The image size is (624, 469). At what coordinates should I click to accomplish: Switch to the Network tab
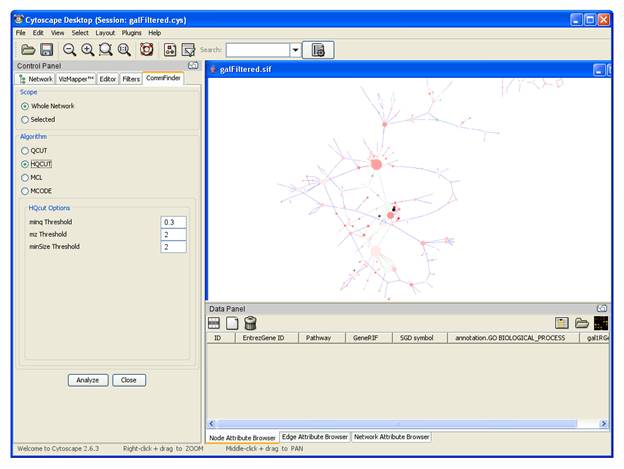pos(36,79)
